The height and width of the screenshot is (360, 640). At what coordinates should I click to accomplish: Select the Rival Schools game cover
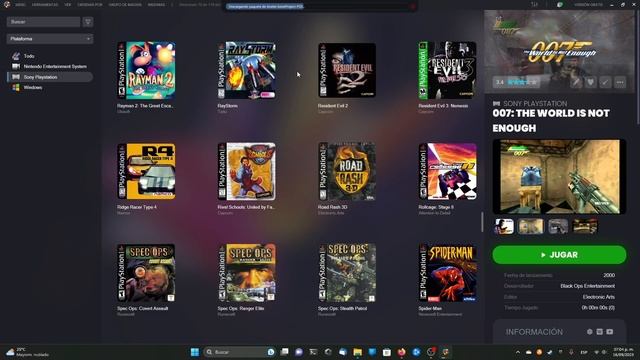pos(247,171)
